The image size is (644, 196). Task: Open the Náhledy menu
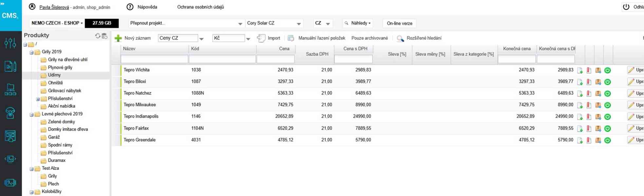(358, 23)
